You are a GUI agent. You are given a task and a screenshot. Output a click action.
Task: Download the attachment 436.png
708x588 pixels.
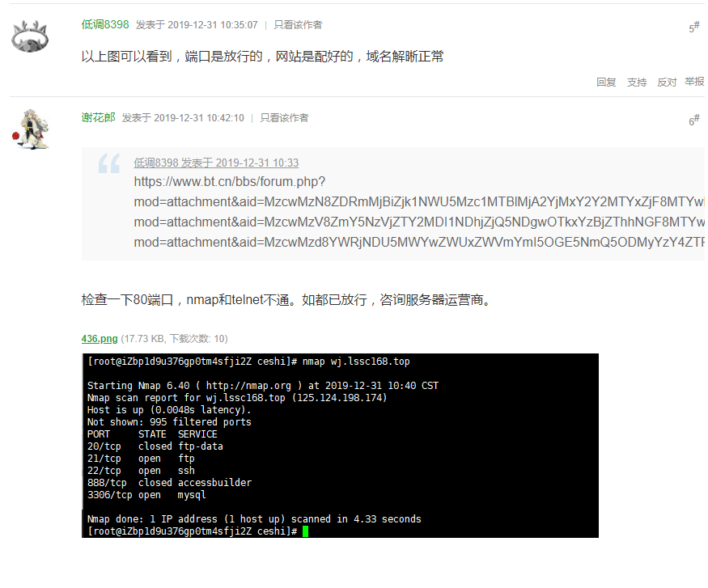click(100, 338)
